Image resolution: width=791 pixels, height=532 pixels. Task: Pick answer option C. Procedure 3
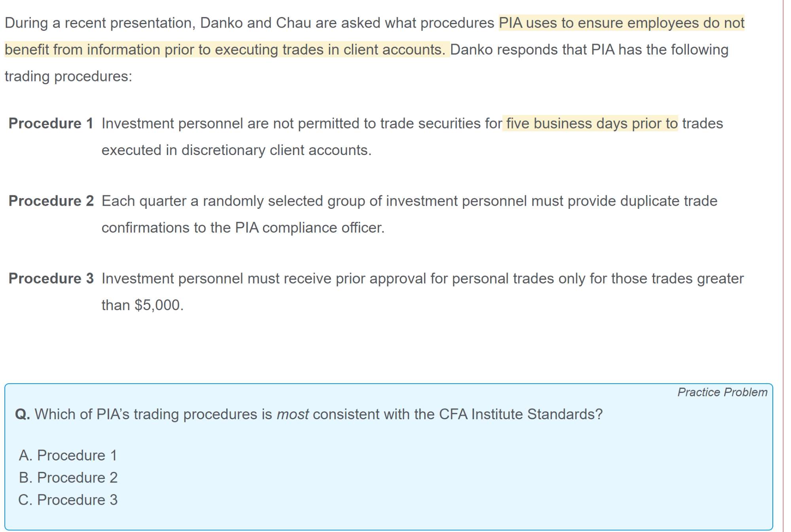point(68,500)
